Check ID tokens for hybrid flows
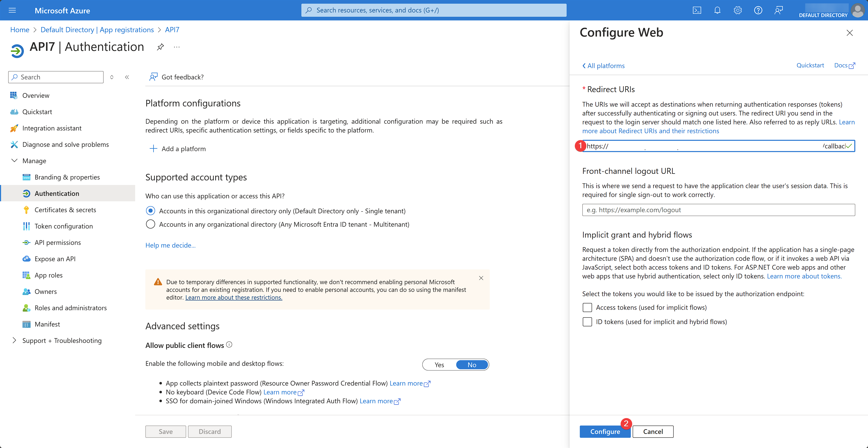 tap(587, 322)
